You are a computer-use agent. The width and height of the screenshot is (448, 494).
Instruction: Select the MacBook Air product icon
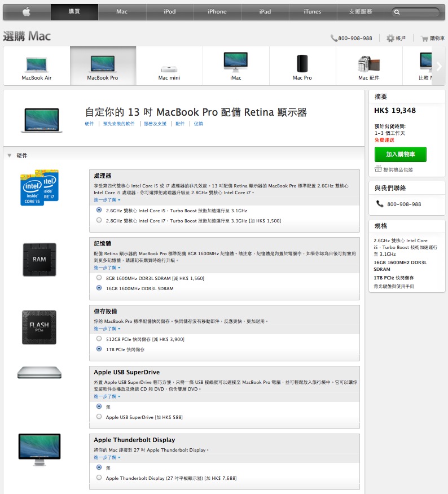pos(37,65)
